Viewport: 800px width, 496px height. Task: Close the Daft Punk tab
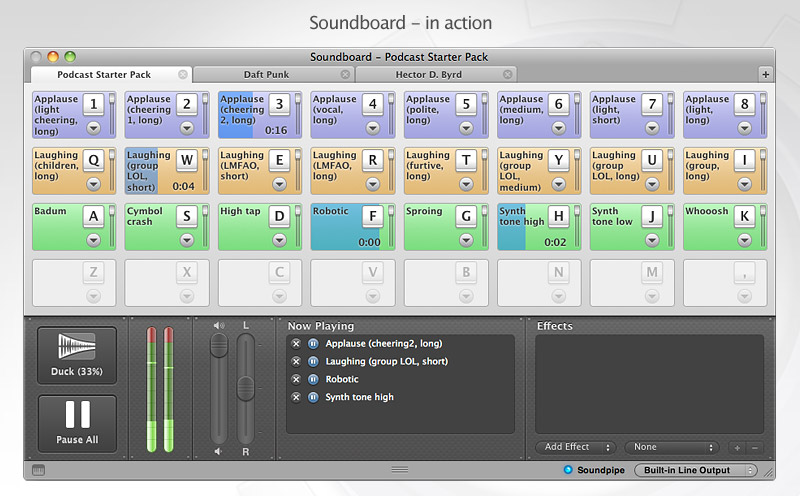(345, 74)
